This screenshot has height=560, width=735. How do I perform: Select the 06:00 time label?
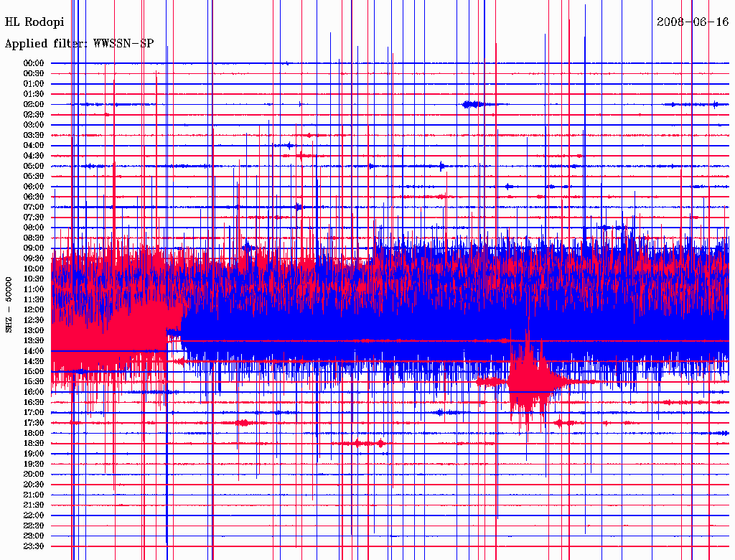click(x=34, y=186)
